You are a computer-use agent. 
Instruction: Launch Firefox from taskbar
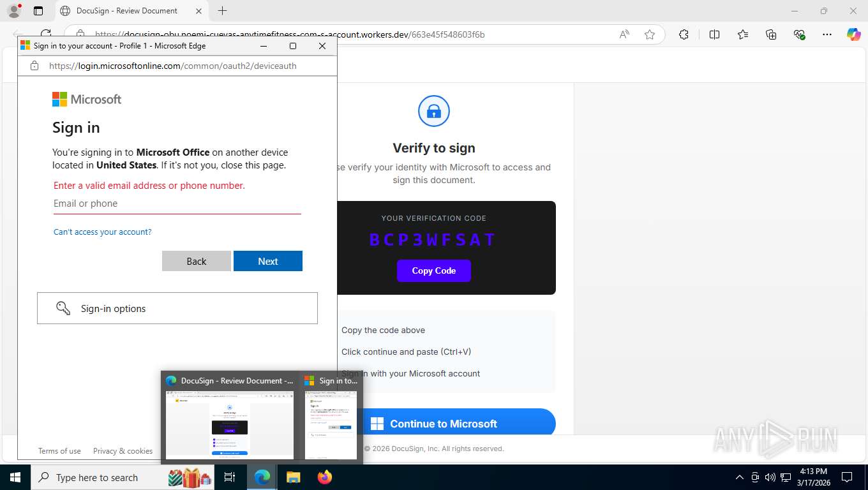pyautogui.click(x=324, y=477)
